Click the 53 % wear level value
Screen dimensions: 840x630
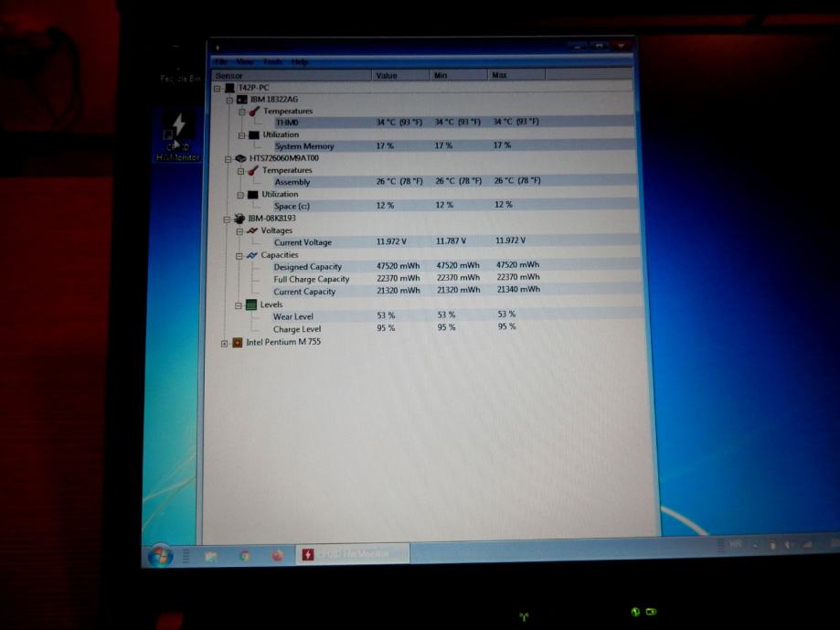[386, 315]
